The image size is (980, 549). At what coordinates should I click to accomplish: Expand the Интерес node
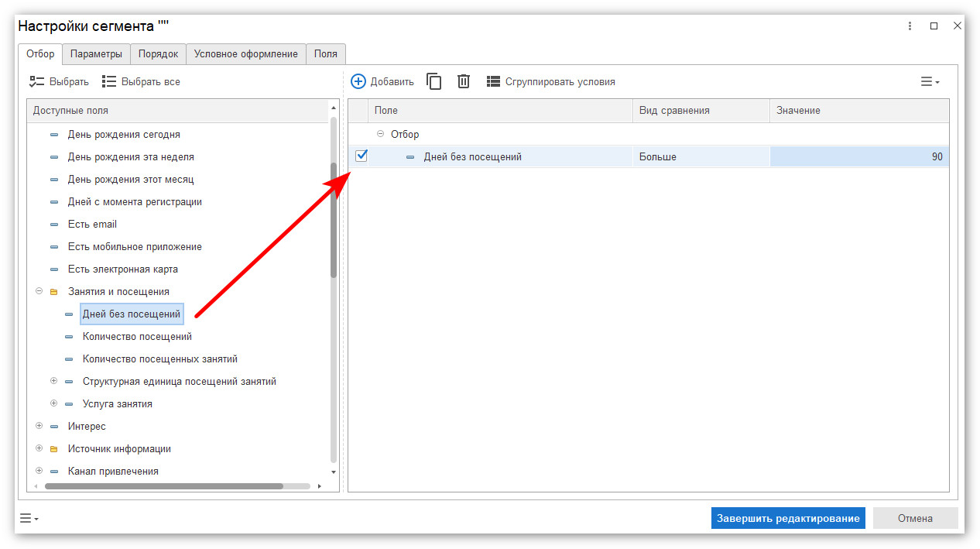point(39,426)
